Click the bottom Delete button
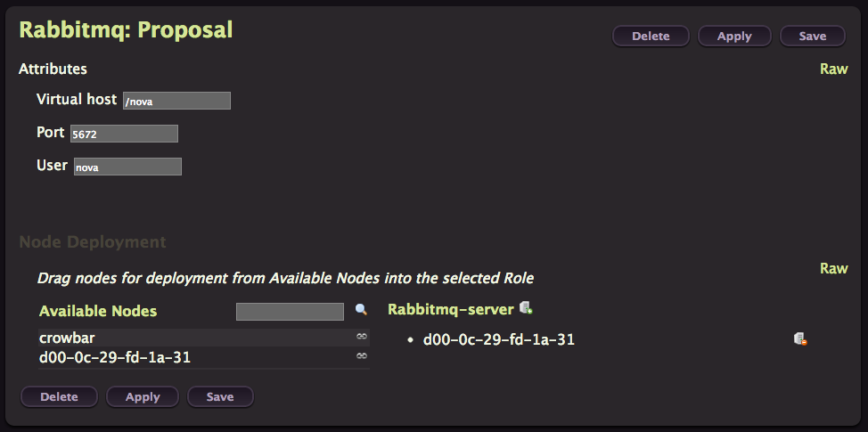868x432 pixels. point(59,397)
